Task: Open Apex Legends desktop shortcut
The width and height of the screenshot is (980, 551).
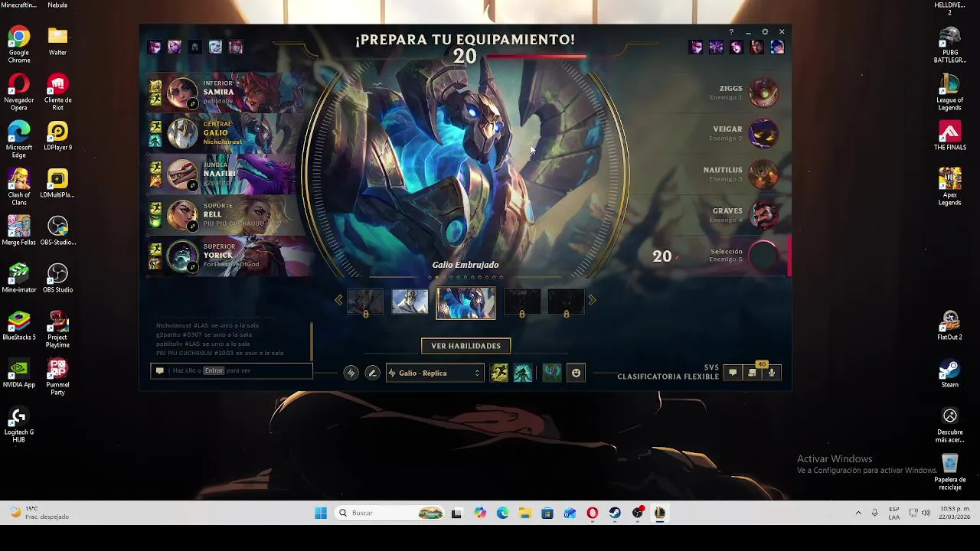Action: pos(949,187)
